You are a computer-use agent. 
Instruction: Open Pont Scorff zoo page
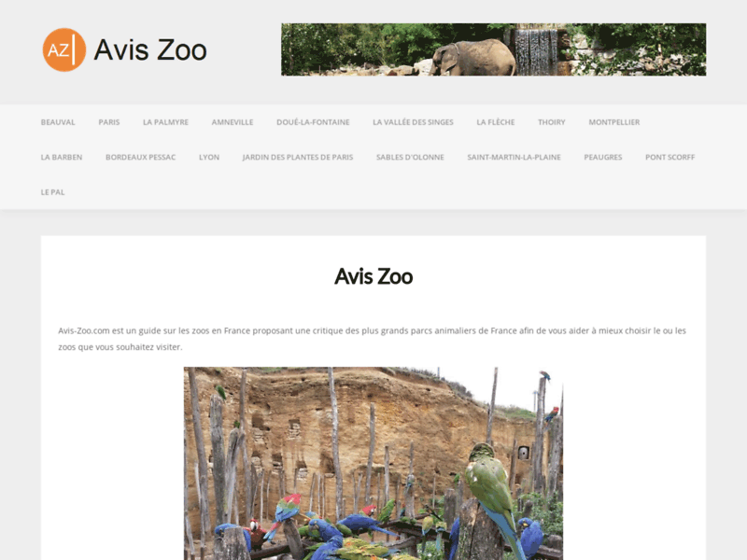click(669, 157)
